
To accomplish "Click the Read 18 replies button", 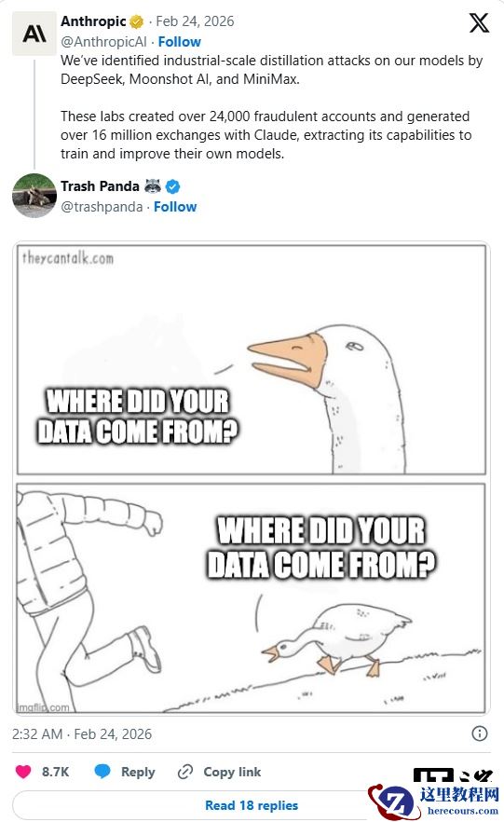I will coord(252,805).
